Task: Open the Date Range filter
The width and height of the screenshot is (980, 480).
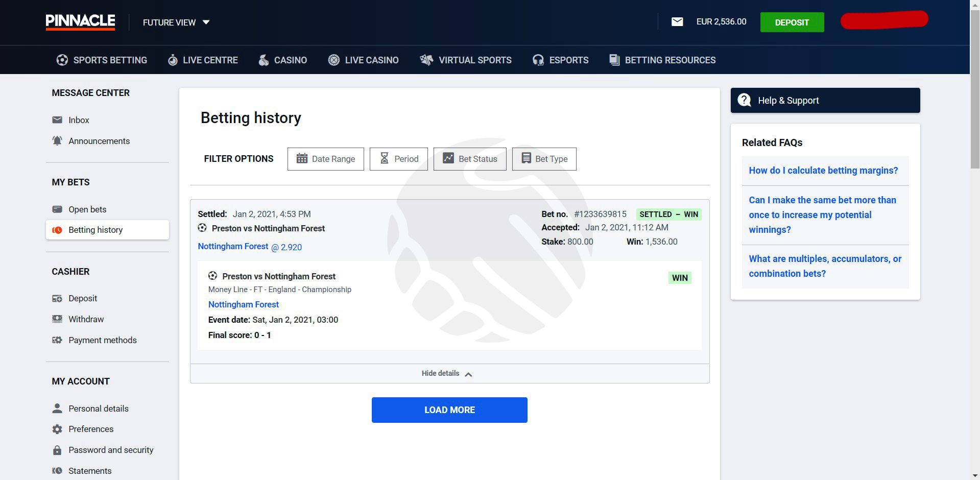Action: click(326, 159)
